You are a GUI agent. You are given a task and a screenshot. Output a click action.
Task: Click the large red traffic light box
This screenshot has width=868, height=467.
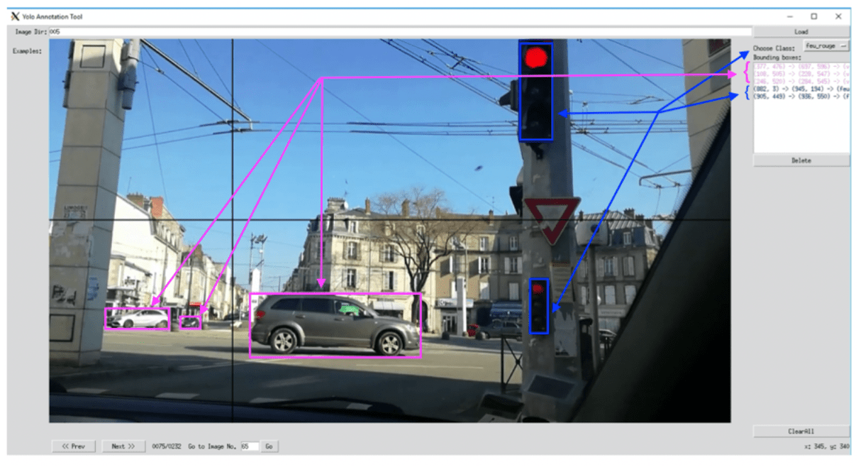[x=535, y=92]
